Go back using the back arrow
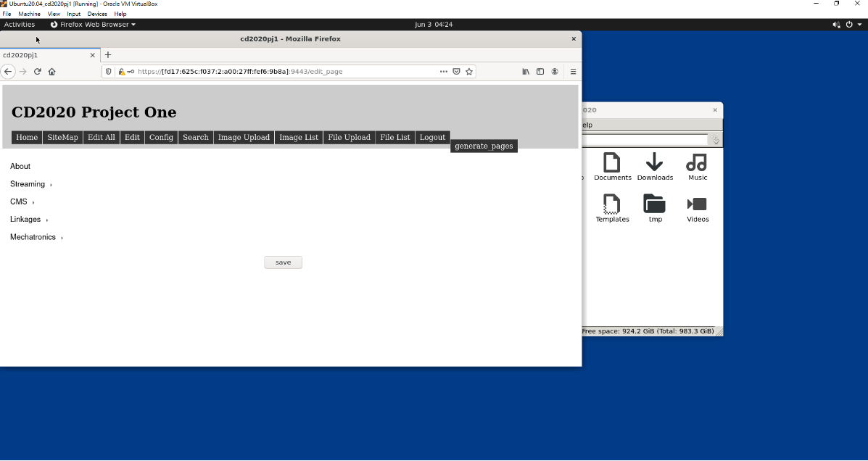Image resolution: width=868 pixels, height=461 pixels. pyautogui.click(x=8, y=72)
